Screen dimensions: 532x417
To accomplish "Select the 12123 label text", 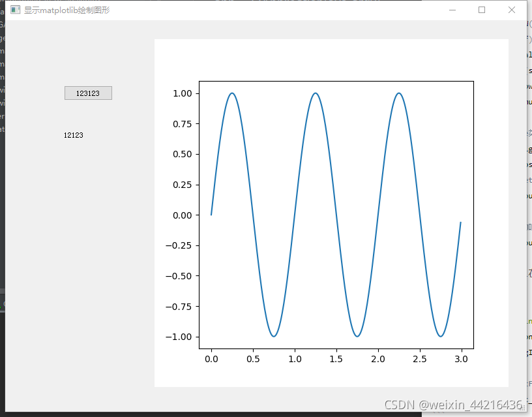I will point(74,135).
